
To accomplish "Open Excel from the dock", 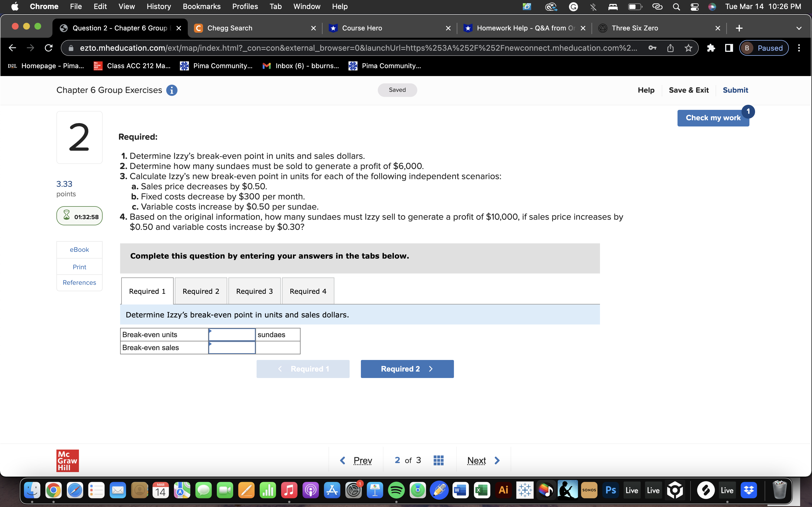I will point(482,490).
